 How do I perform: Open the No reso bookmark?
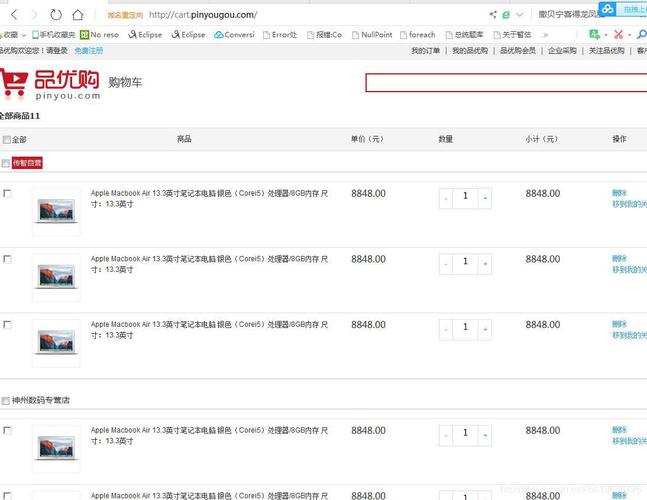tap(99, 35)
